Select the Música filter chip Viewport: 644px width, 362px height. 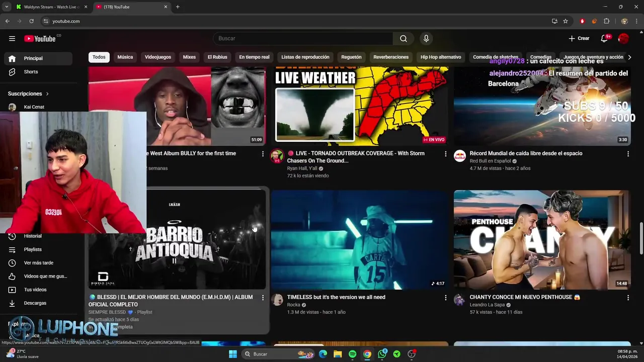pos(125,57)
